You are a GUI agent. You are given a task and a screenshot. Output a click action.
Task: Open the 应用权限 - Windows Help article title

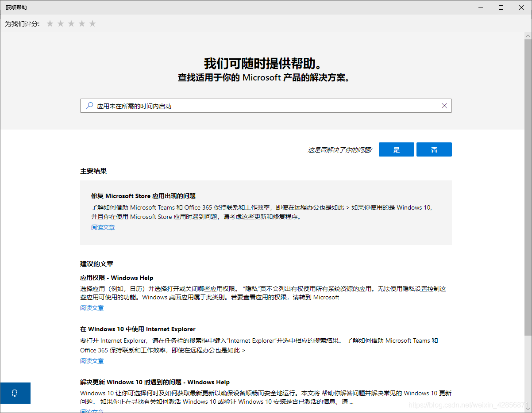[117, 278]
